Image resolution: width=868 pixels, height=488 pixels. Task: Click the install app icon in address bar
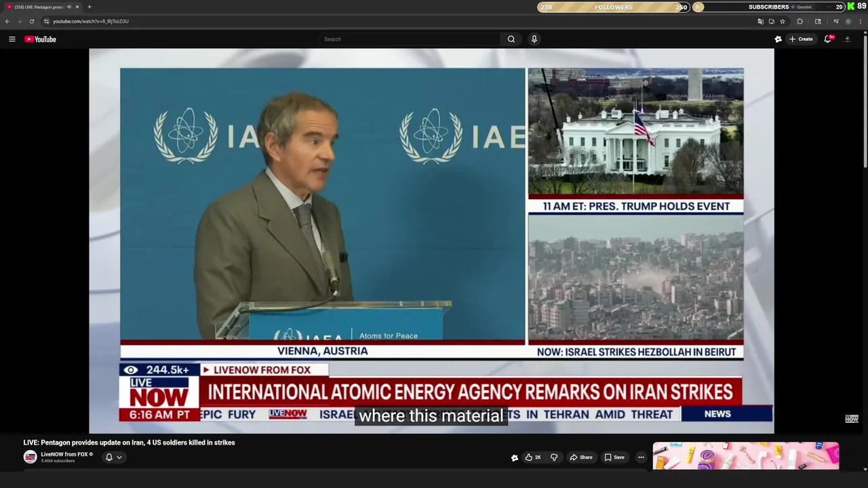click(772, 21)
